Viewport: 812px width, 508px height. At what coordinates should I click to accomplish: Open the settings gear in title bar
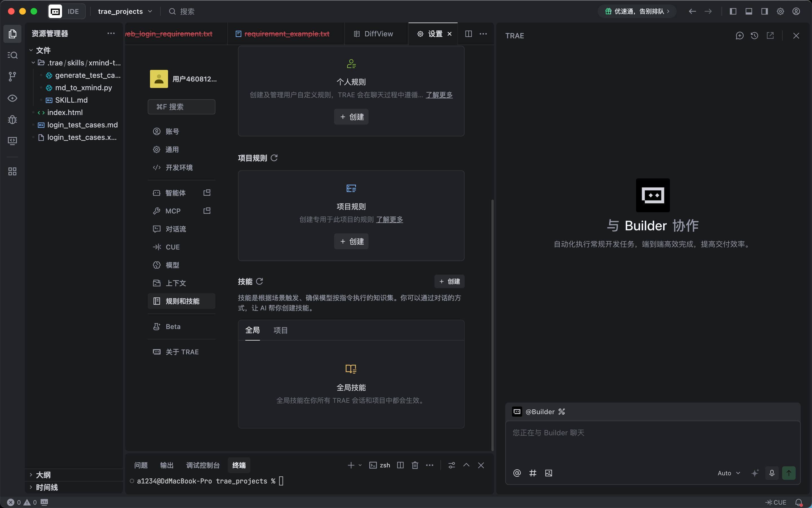point(780,12)
